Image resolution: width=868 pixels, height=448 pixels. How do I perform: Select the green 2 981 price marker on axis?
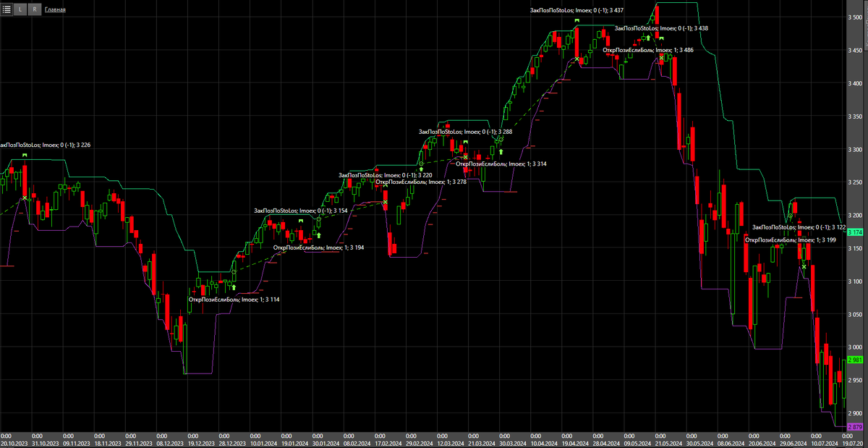(x=855, y=360)
